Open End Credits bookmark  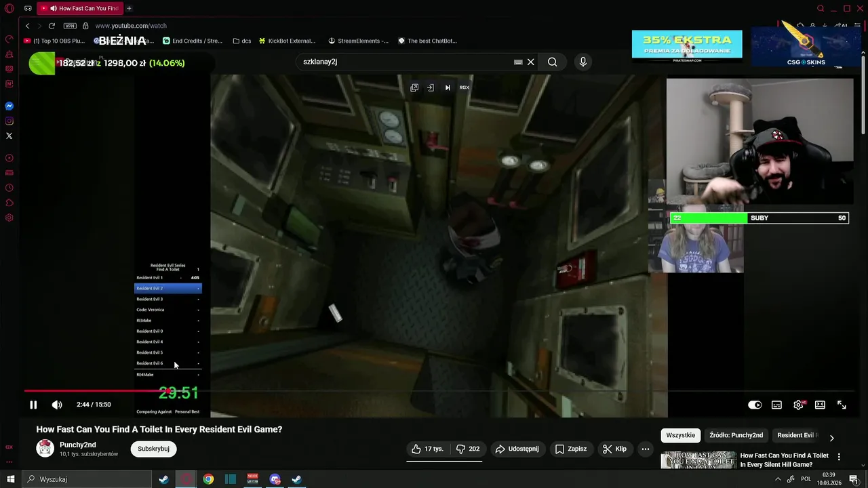coord(193,41)
